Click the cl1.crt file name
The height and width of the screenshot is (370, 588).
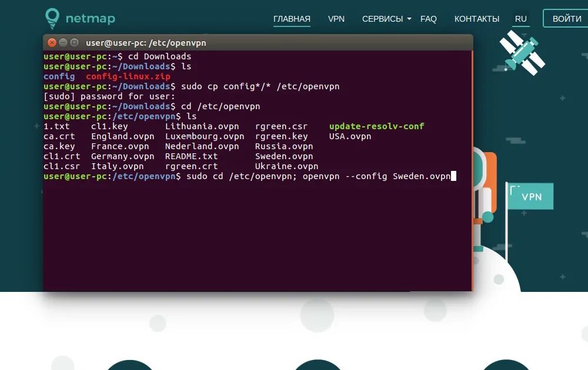click(62, 156)
